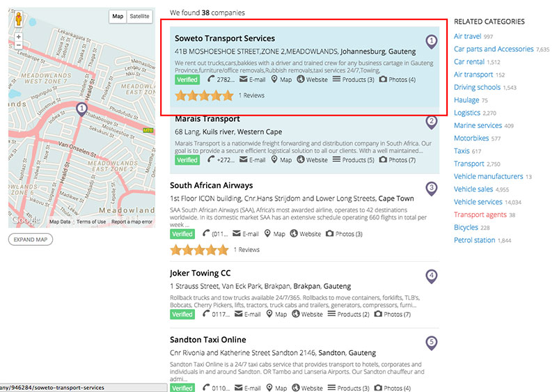Open Products (3) for Soweto Transport Services
Screen dimensions: 557x392
pos(354,79)
